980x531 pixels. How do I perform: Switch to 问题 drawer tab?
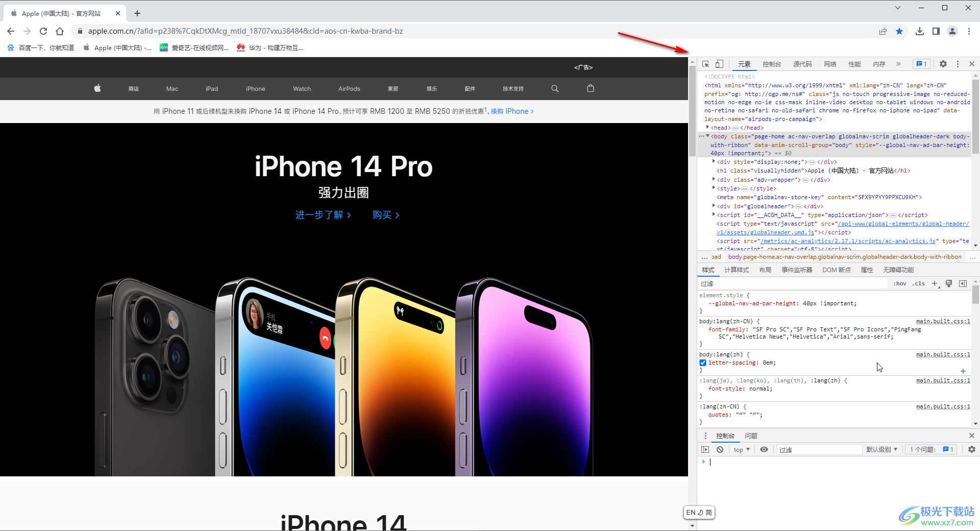(751, 436)
